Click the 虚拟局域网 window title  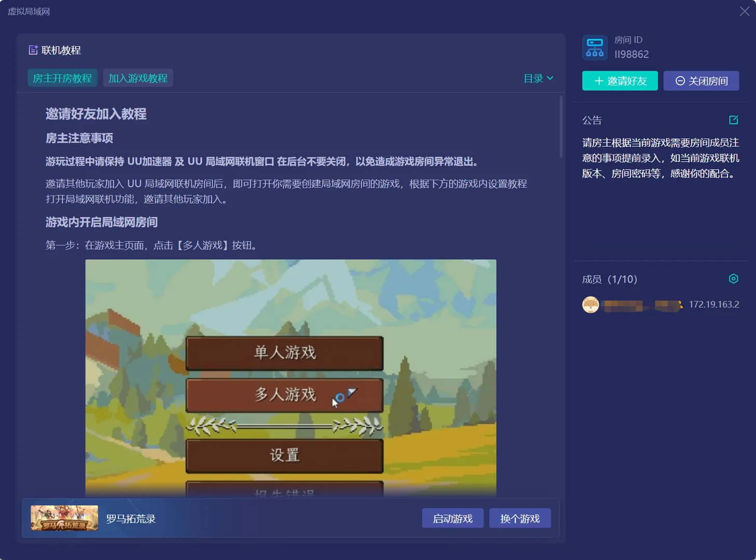[29, 11]
